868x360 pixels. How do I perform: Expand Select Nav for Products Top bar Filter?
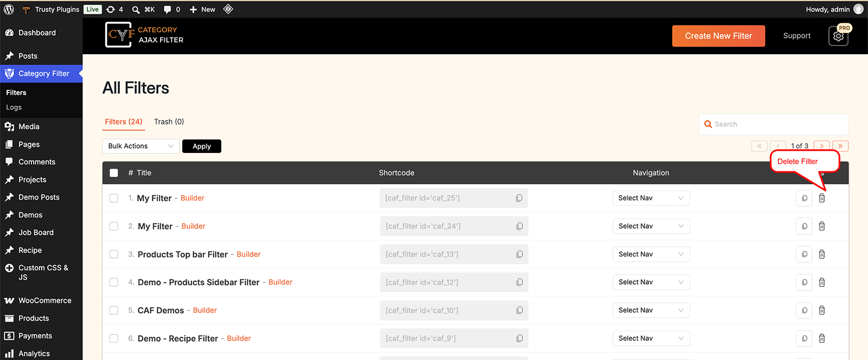point(651,254)
